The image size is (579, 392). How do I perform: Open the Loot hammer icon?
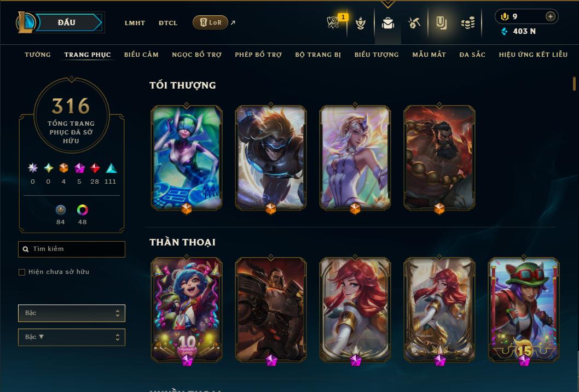pyautogui.click(x=414, y=23)
